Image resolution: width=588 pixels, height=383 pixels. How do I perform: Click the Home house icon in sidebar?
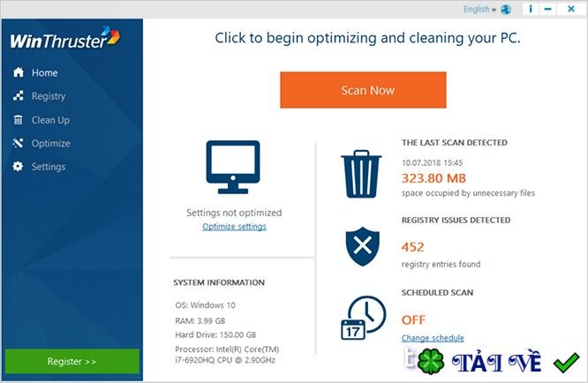[18, 72]
